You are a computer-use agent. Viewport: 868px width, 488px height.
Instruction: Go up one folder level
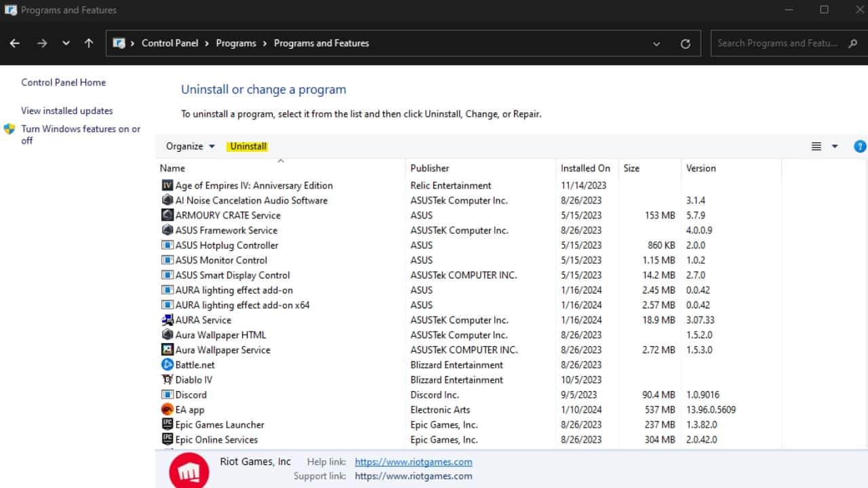(89, 43)
